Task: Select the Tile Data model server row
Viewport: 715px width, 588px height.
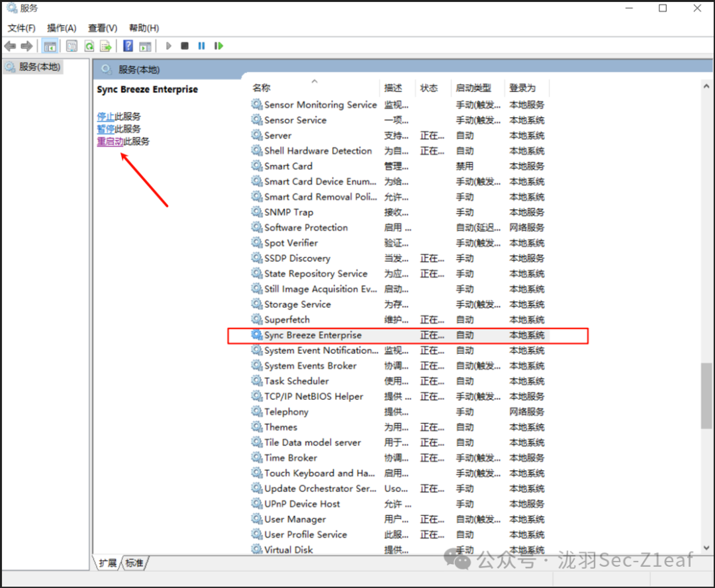Action: click(399, 442)
